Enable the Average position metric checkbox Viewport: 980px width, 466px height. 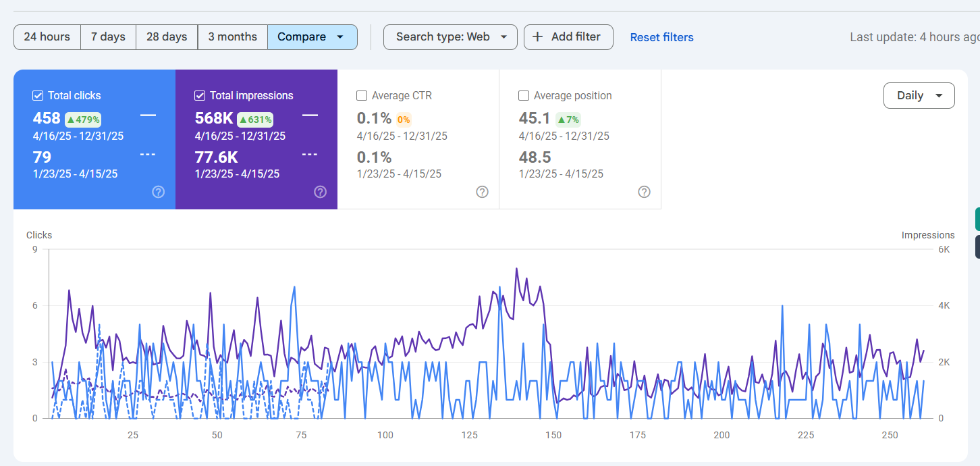tap(524, 95)
